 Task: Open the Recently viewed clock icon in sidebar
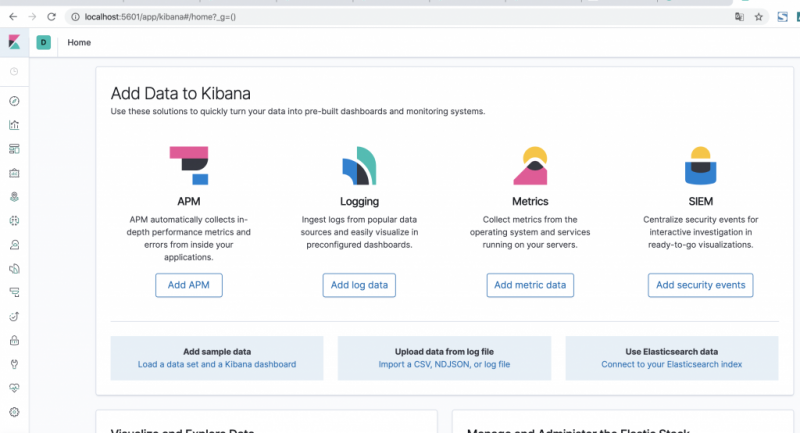click(14, 71)
